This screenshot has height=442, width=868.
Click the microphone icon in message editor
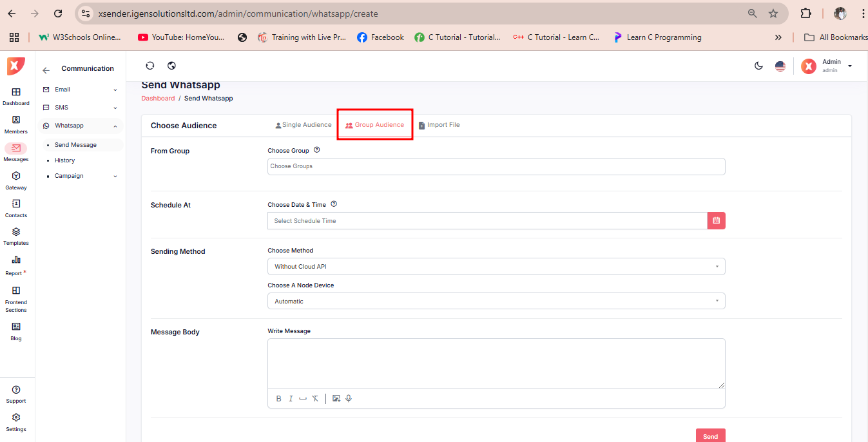[349, 398]
